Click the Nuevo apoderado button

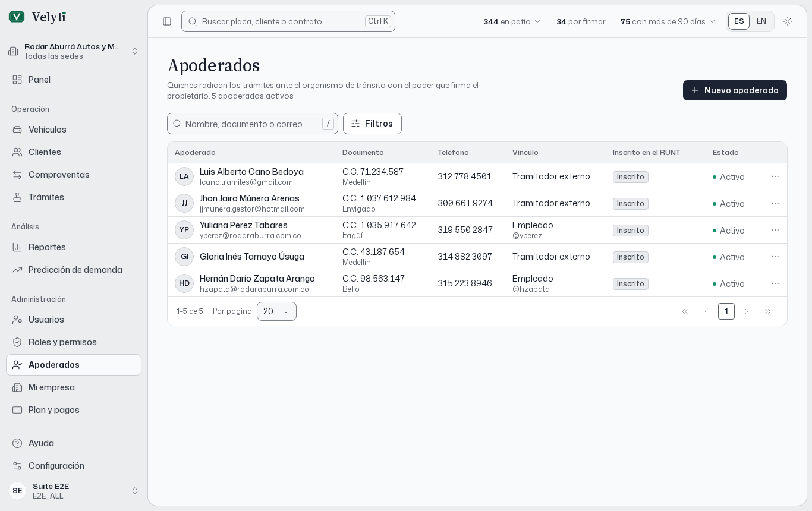735,90
